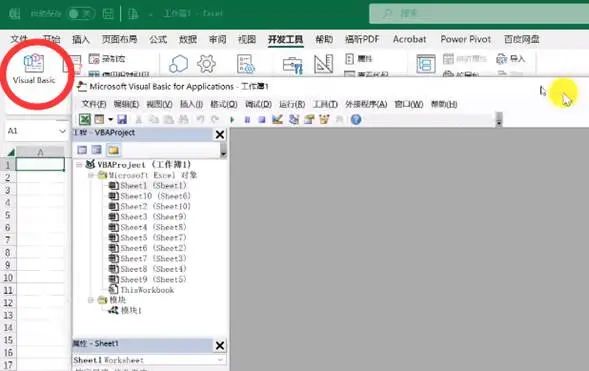Viewport: 589px width, 371px height.
Task: Select Sheet1 (Sheet1) in project tree
Action: click(147, 186)
